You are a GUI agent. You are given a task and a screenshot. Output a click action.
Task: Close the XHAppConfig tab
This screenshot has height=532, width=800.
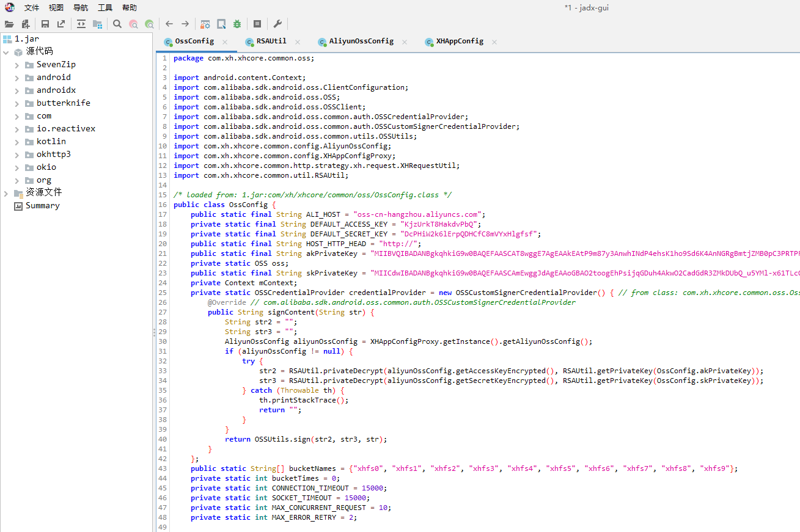(x=494, y=42)
